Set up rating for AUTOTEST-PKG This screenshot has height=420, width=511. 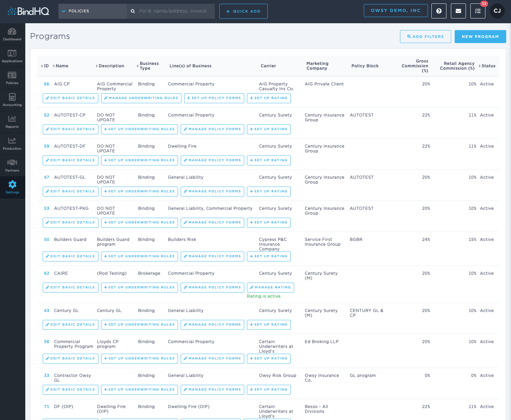coord(269,222)
